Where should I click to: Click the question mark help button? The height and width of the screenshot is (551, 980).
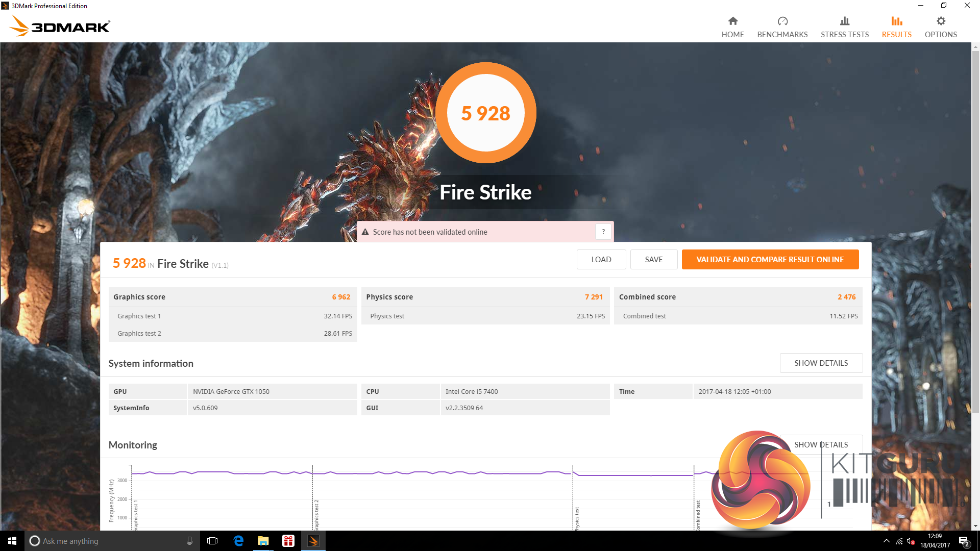603,232
